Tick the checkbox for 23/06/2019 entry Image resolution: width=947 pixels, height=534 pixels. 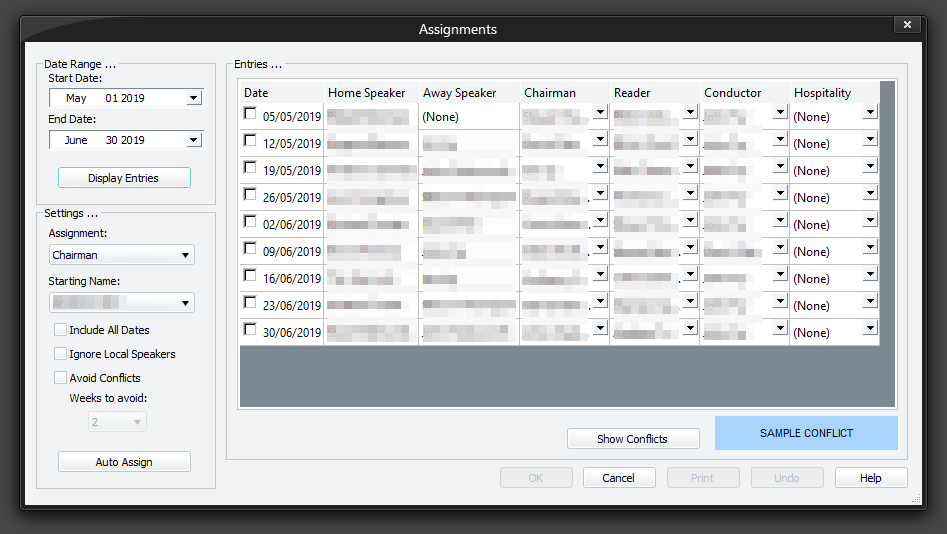(250, 302)
